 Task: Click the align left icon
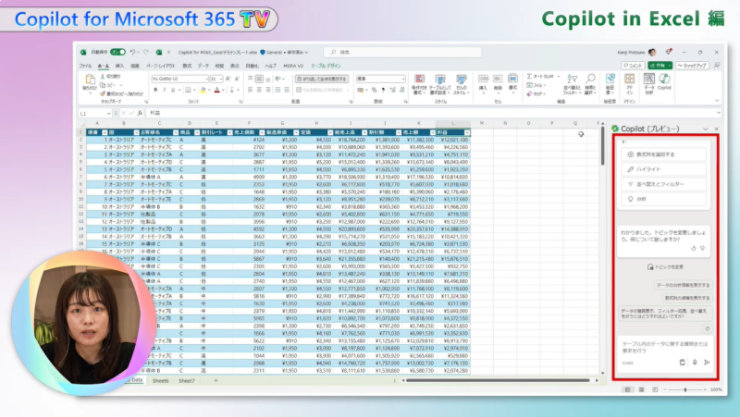coord(250,90)
